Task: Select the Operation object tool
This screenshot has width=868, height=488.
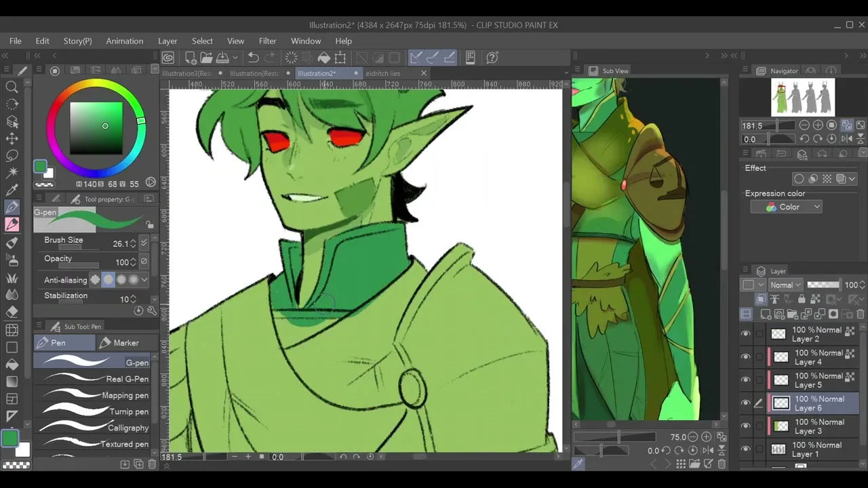Action: click(x=12, y=121)
